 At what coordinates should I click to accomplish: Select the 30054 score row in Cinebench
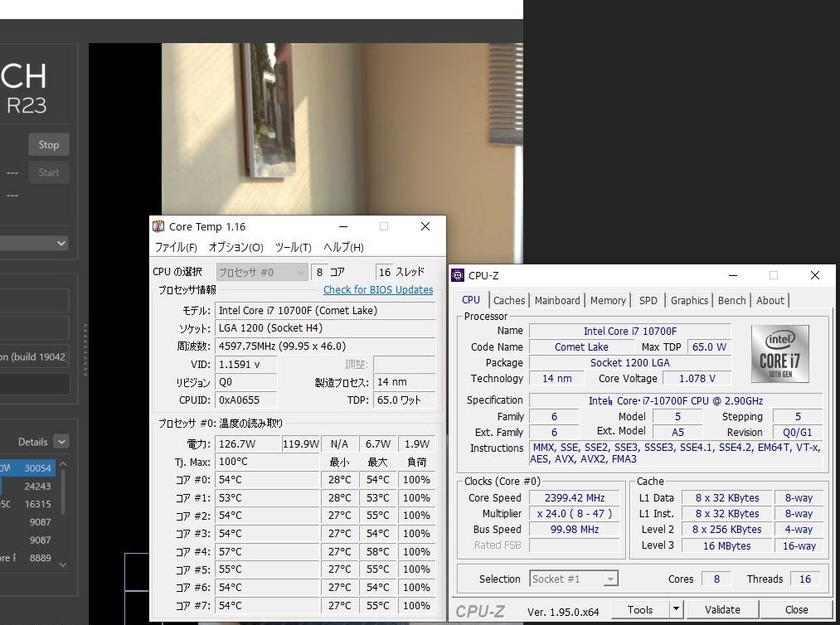point(27,468)
